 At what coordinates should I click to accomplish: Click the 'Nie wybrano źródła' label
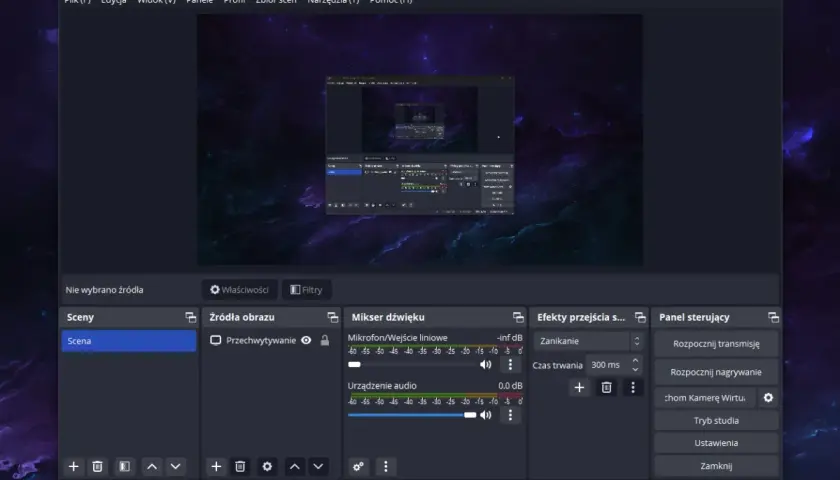[104, 290]
